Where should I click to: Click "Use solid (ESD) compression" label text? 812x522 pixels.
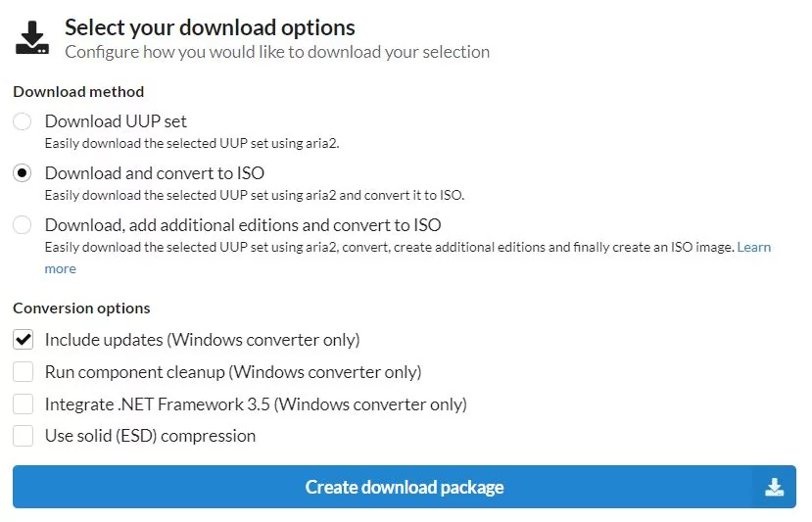click(x=150, y=436)
